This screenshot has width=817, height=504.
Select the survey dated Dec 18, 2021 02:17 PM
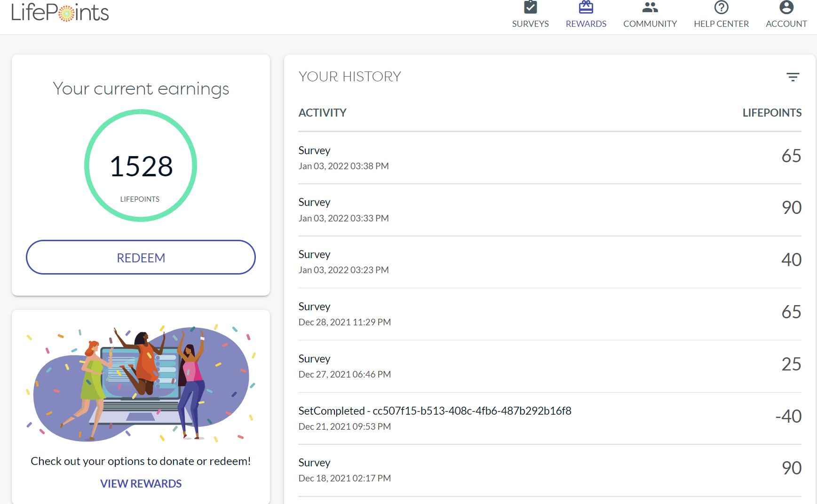click(550, 471)
